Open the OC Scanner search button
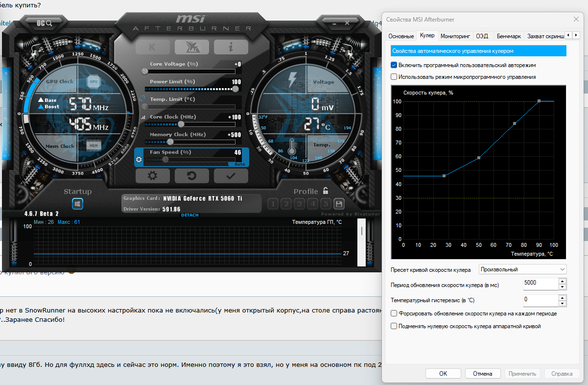The width and height of the screenshot is (588, 385). click(x=45, y=23)
